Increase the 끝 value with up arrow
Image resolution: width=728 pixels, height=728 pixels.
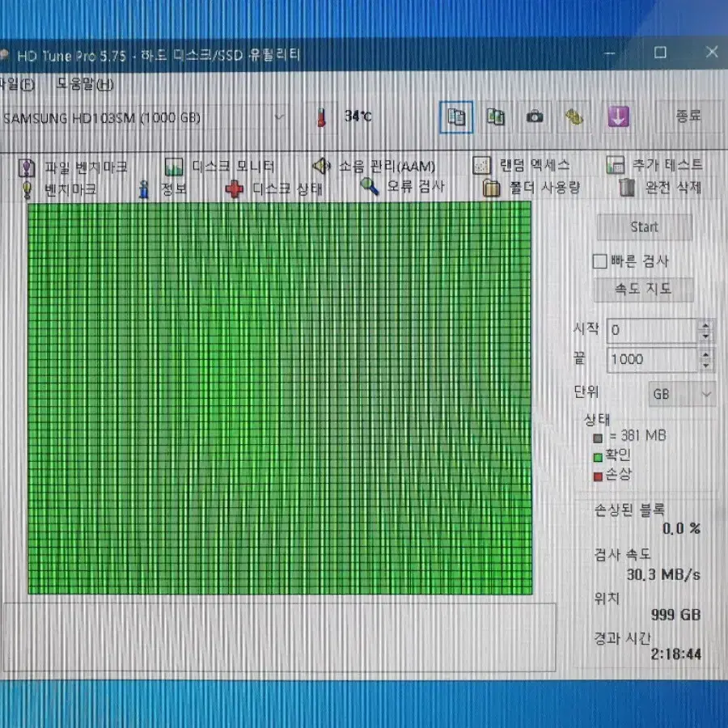coord(705,354)
